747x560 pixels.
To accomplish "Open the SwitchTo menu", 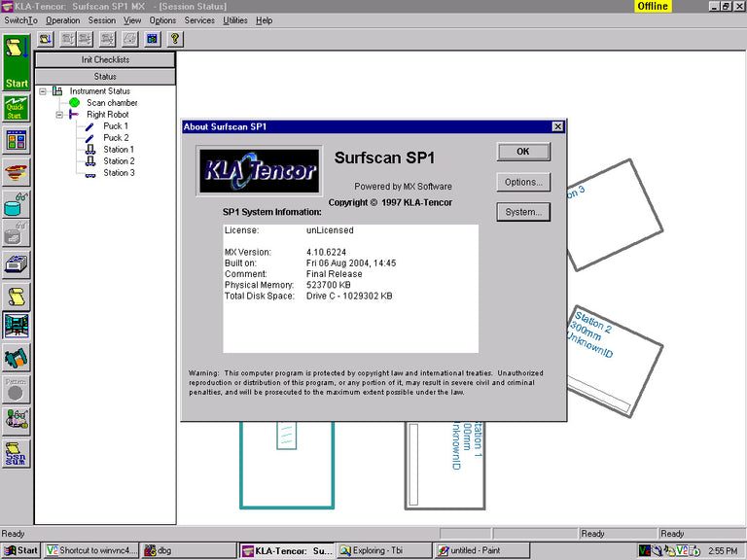I will 21,20.
